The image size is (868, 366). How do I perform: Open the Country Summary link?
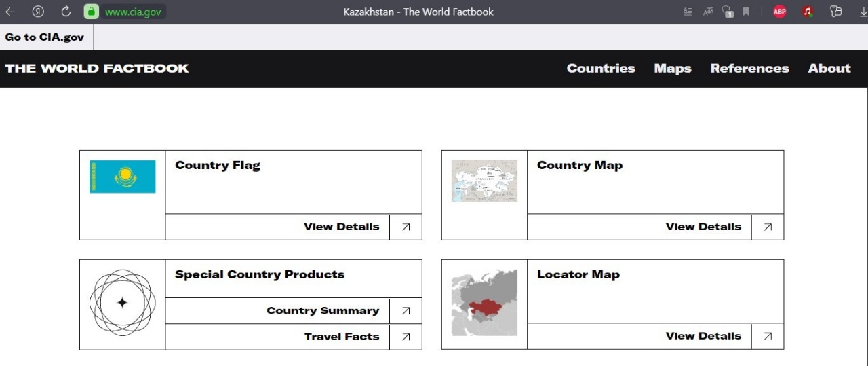coord(323,310)
